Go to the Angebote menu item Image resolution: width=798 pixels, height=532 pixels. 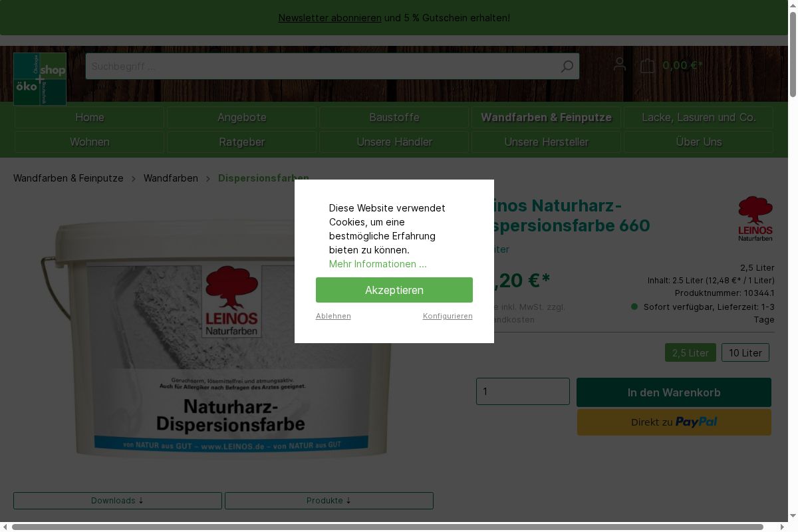click(x=241, y=118)
